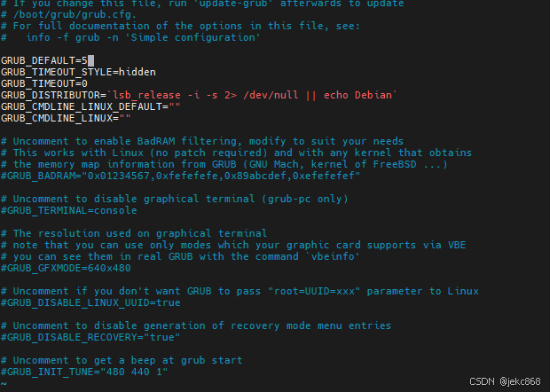Screen dimensions: 550x392
Task: Click the #GRUB_DISABLE_LINUX_UUID=true line
Action: tap(90, 302)
